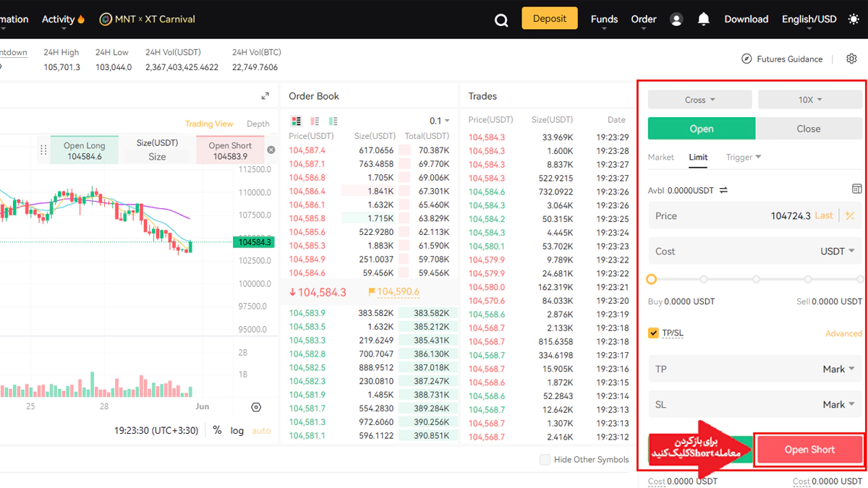Click Open Long on the chart quick panel
The height and width of the screenshot is (488, 868).
coord(84,150)
